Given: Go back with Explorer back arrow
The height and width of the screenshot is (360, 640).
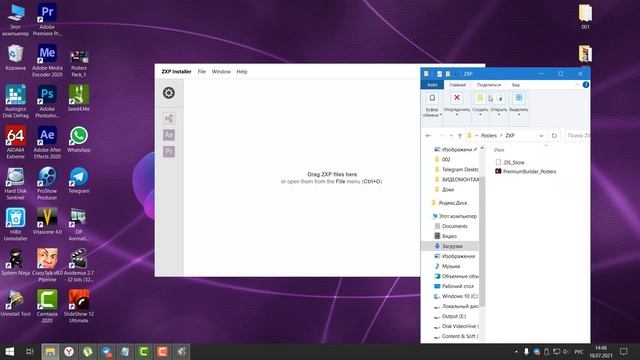Looking at the screenshot, I should pos(428,136).
